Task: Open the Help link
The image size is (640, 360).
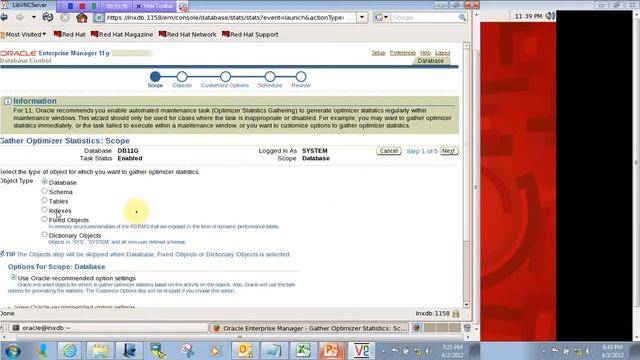Action: [x=425, y=53]
